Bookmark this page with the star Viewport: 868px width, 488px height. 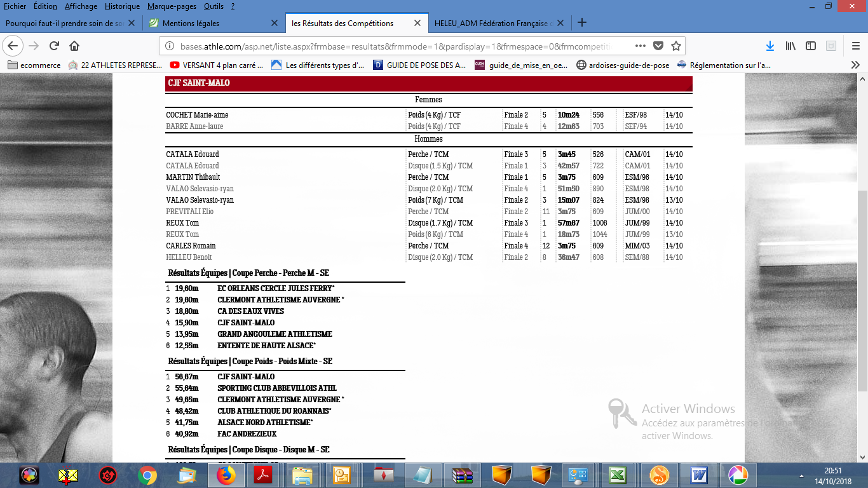(x=676, y=46)
